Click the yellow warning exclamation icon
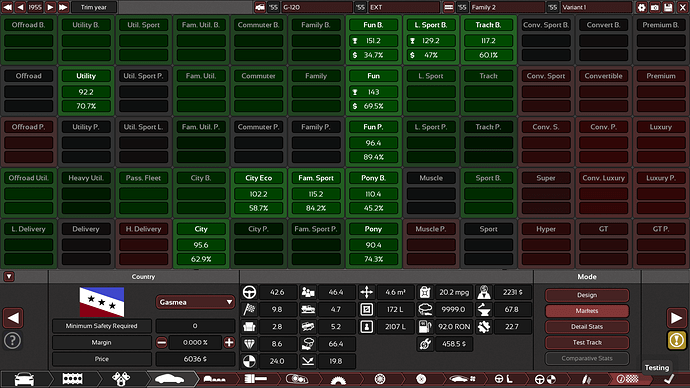 (x=677, y=340)
